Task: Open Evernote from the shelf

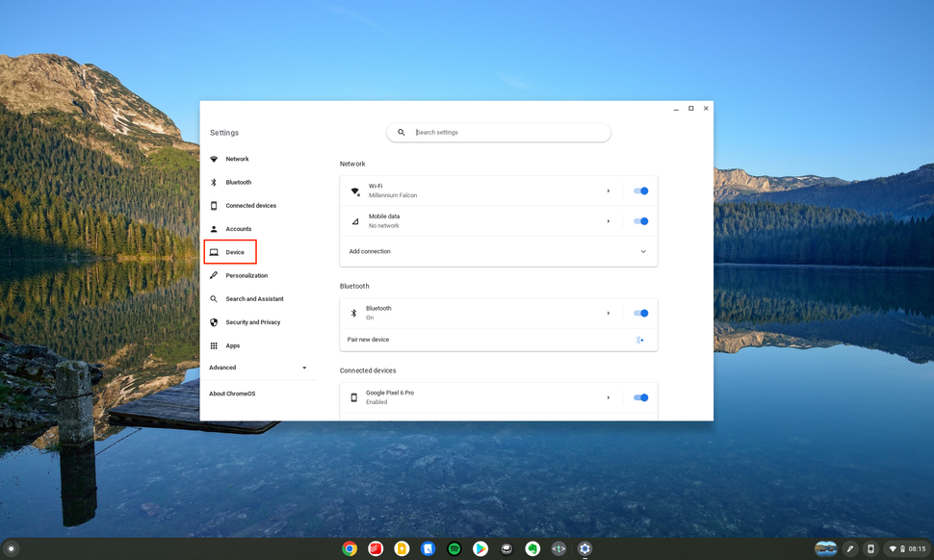Action: pos(532,547)
